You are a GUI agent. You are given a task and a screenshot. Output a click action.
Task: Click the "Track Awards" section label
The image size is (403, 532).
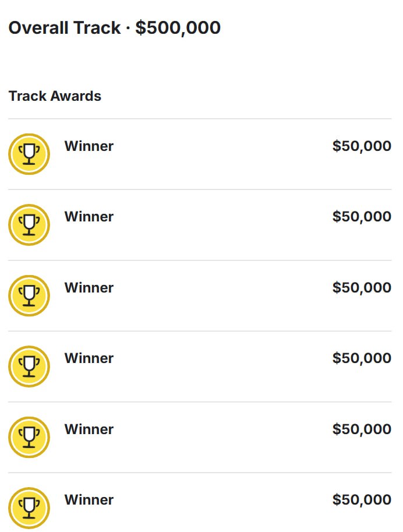55,96
